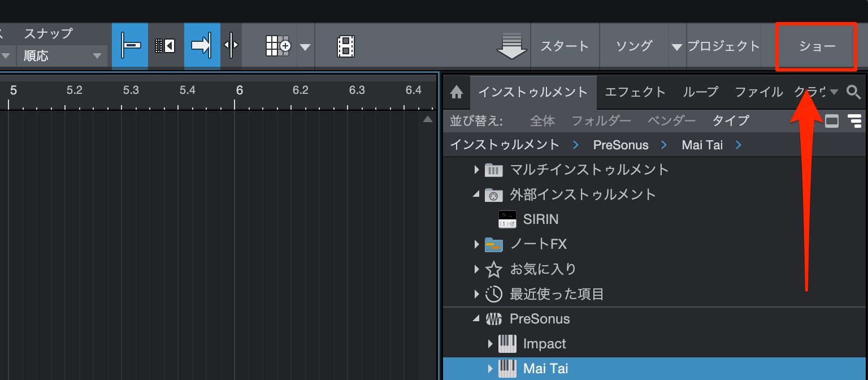
Task: Click bar 6 on the timeline ruler
Action: coord(239,90)
